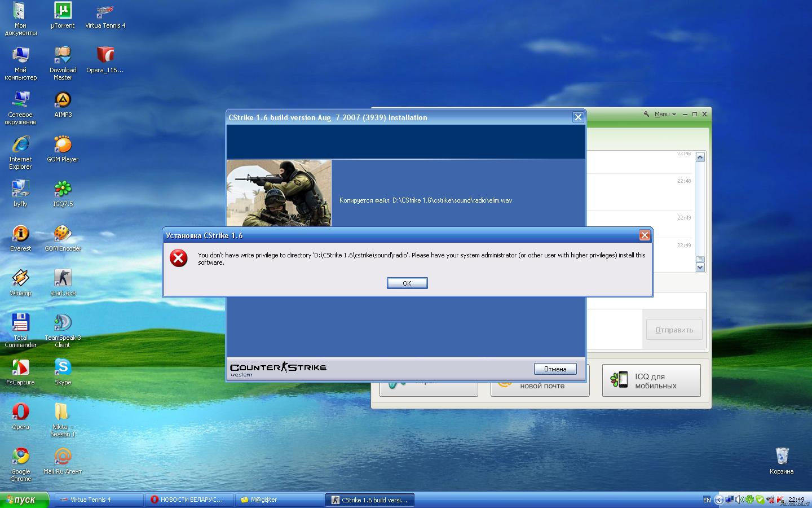Select the byfly desktop icon
The image size is (812, 508).
[20, 194]
